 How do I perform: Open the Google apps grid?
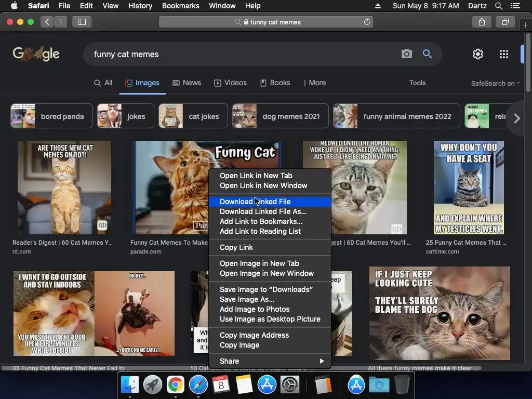tap(504, 54)
